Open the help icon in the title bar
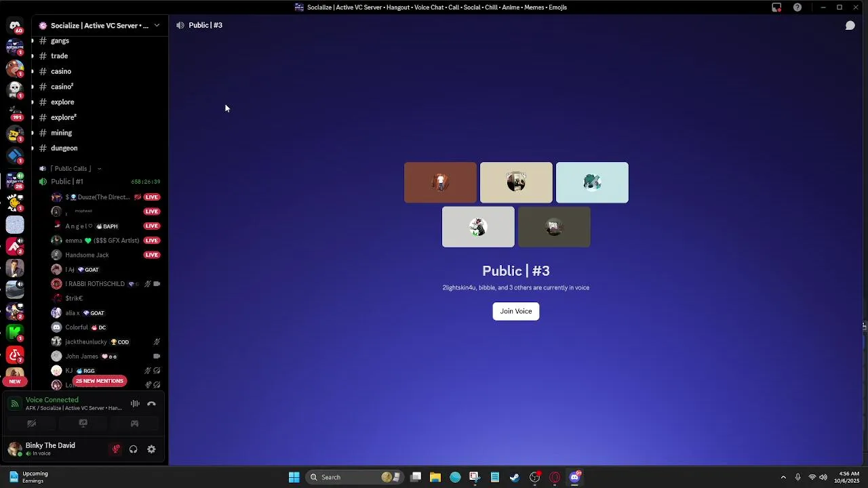Image resolution: width=868 pixels, height=488 pixels. click(797, 7)
